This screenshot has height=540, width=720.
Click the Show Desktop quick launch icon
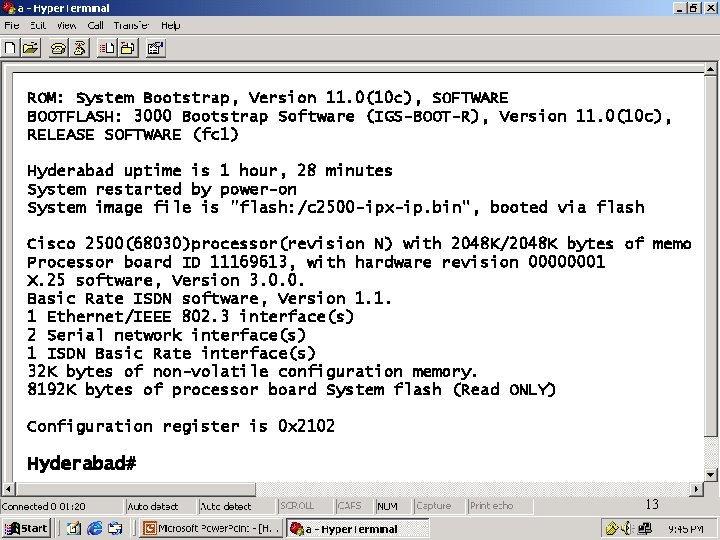click(x=73, y=529)
